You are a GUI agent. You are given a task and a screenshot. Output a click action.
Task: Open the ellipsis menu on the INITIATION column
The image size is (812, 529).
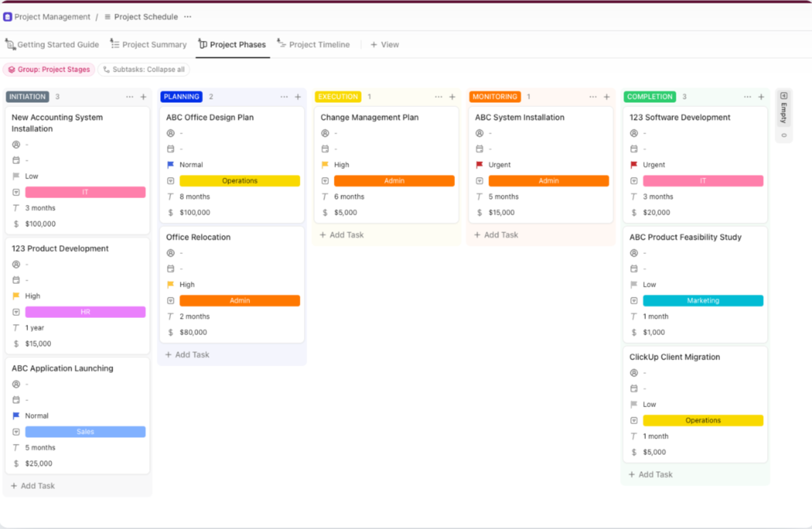129,97
